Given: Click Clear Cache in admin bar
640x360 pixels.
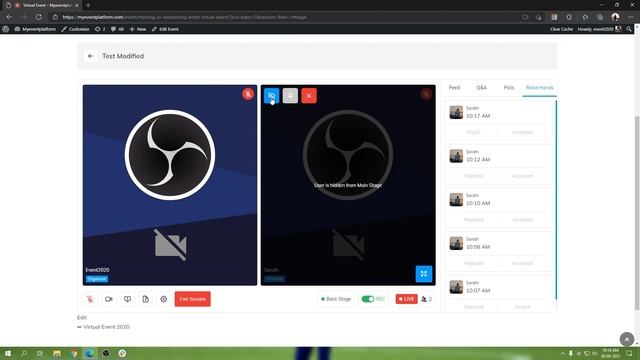Looking at the screenshot, I should [x=561, y=29].
